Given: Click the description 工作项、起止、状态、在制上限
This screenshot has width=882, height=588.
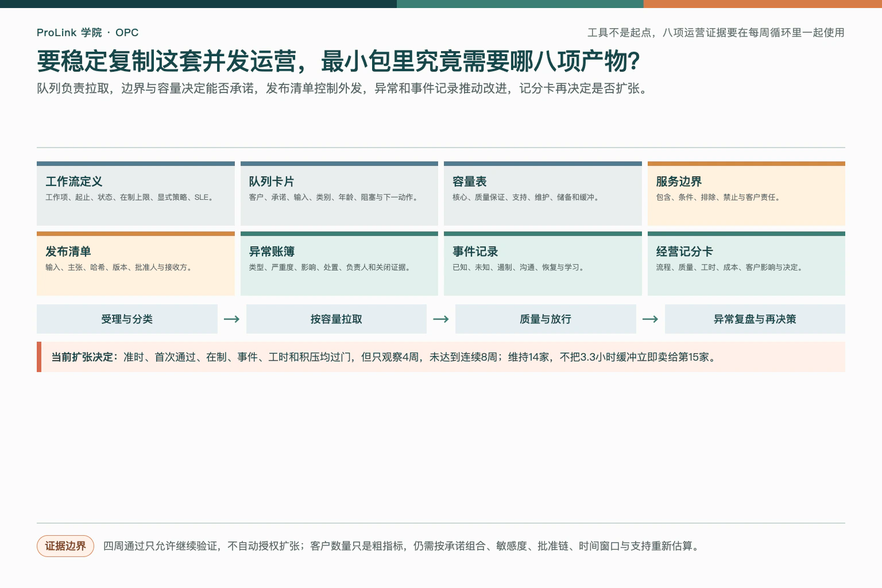Looking at the screenshot, I should pyautogui.click(x=131, y=198).
